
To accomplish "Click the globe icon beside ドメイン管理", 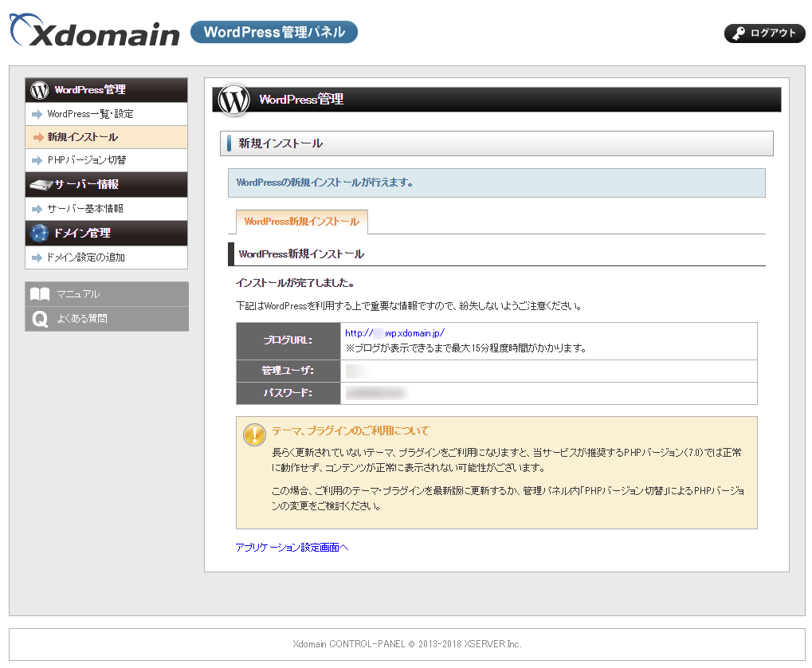I will (x=40, y=234).
